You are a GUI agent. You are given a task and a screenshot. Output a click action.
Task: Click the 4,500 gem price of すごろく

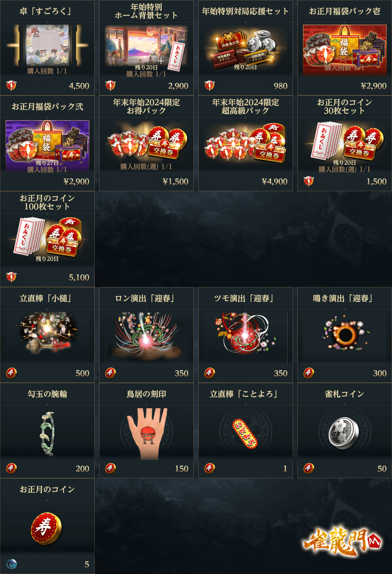tap(79, 86)
